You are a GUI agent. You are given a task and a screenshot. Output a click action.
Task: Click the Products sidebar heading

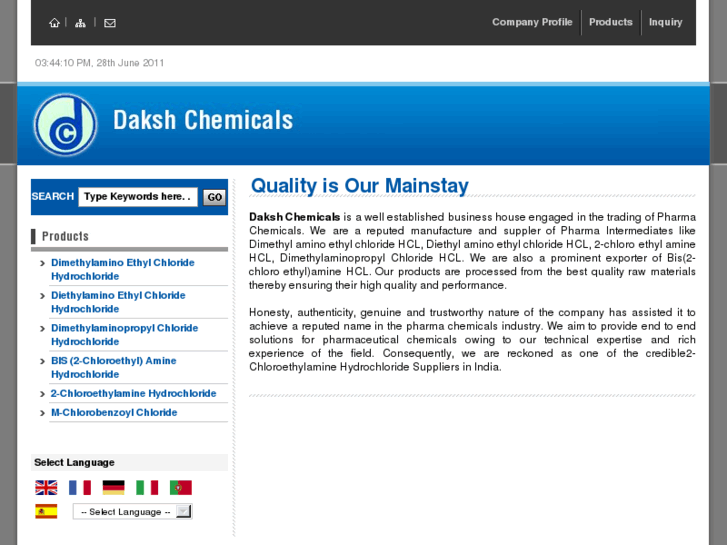(65, 236)
